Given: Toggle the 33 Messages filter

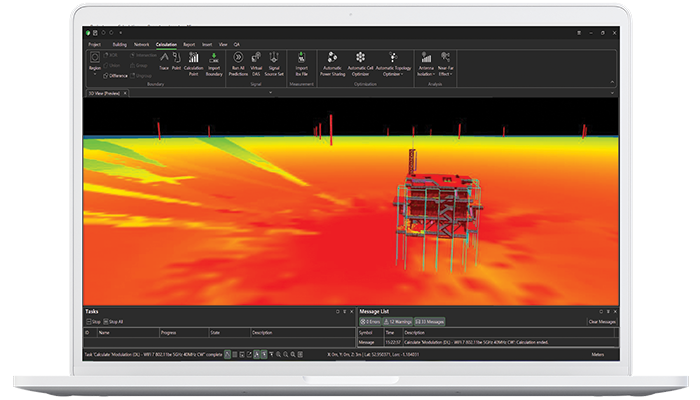Looking at the screenshot, I should pos(429,322).
